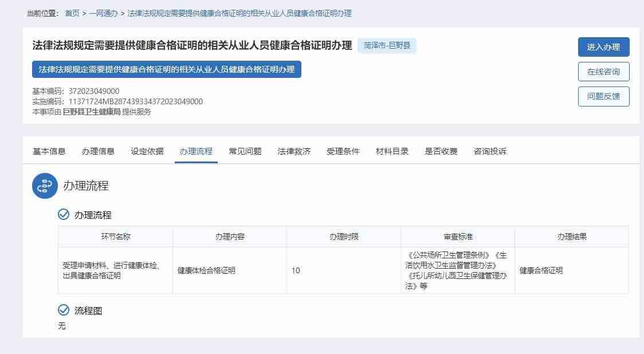Open the 受理条件 tab
Viewport: 644px width, 354px height.
point(343,151)
